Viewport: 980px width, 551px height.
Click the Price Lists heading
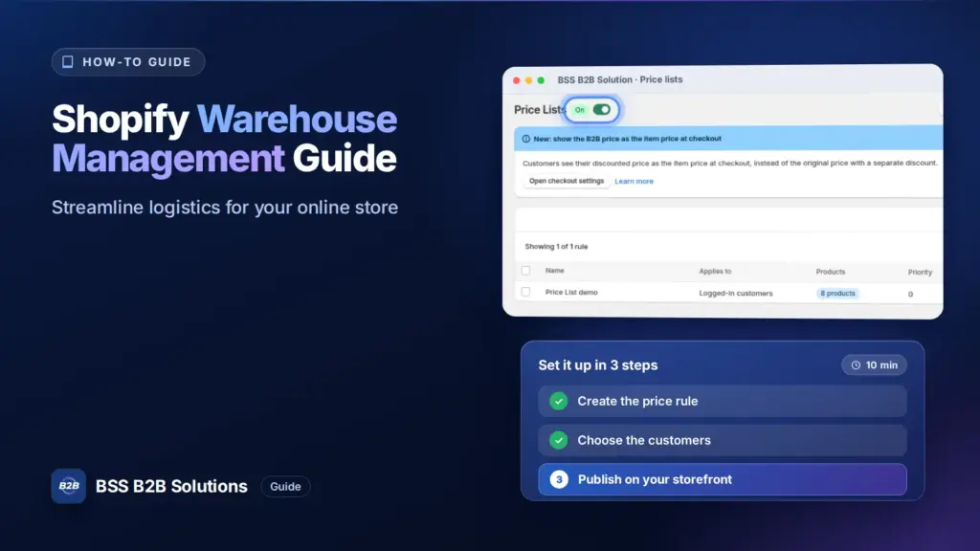point(539,110)
